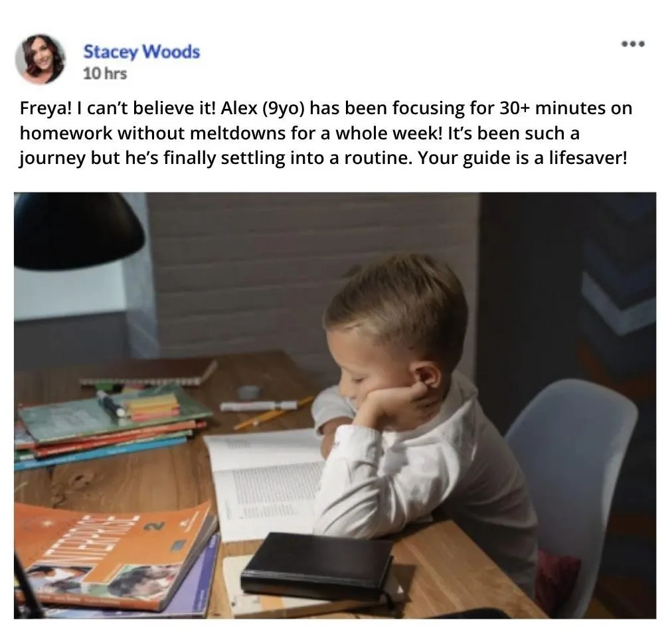The width and height of the screenshot is (672, 636).
Task: Open the Stacey Woods profile name link
Action: (x=141, y=51)
